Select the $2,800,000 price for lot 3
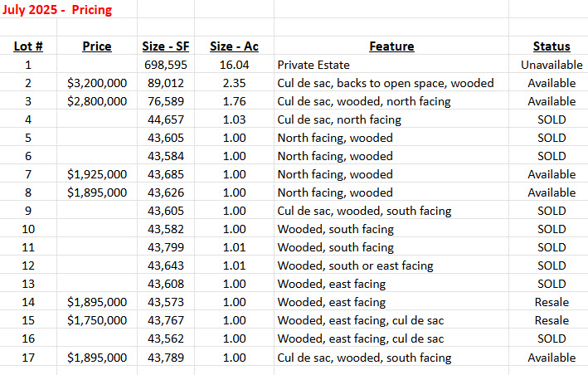This screenshot has height=375, width=588. (97, 101)
